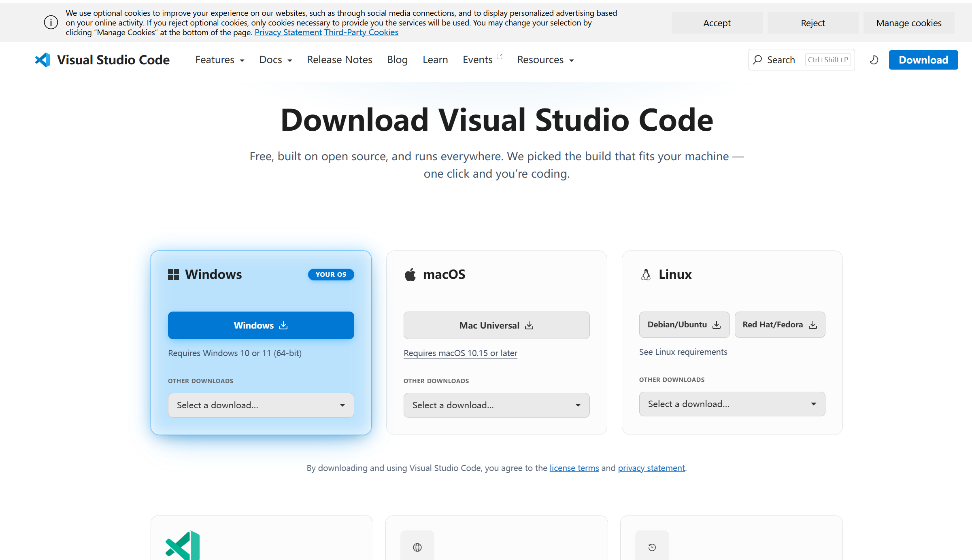Click the Visual Studio Code logo icon
This screenshot has height=560, width=972.
(43, 60)
